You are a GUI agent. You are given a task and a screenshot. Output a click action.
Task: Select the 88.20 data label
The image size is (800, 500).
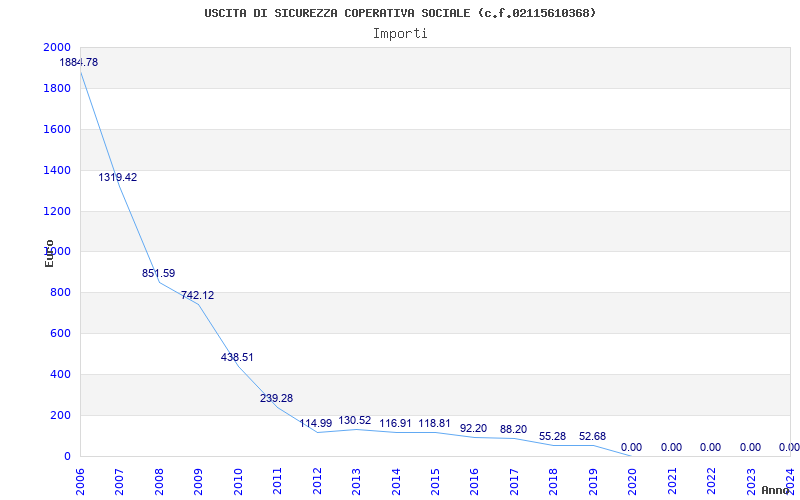pos(513,430)
